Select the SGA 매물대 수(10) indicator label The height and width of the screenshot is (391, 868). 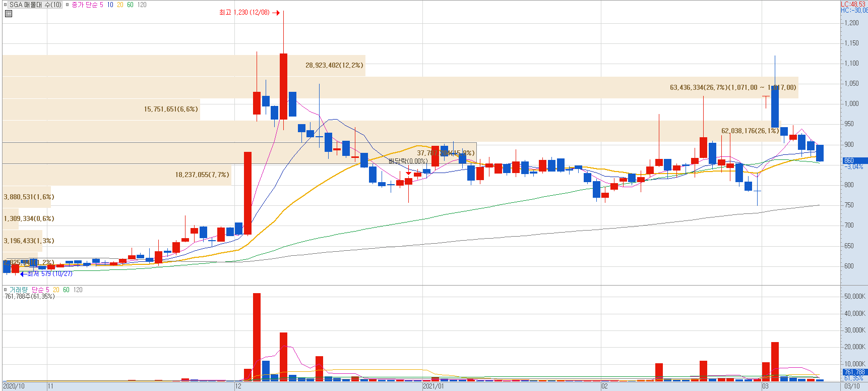[35, 5]
